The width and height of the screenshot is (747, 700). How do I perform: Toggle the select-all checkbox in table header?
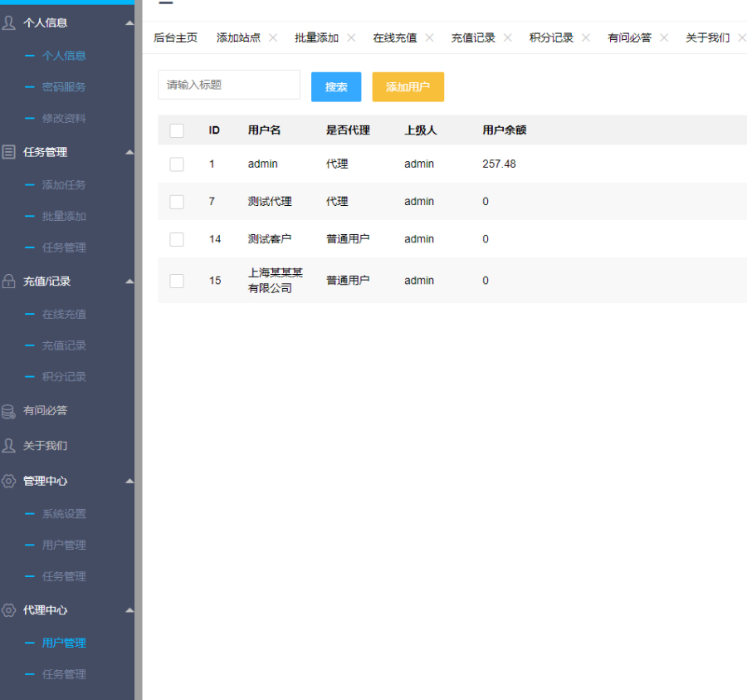click(x=177, y=130)
